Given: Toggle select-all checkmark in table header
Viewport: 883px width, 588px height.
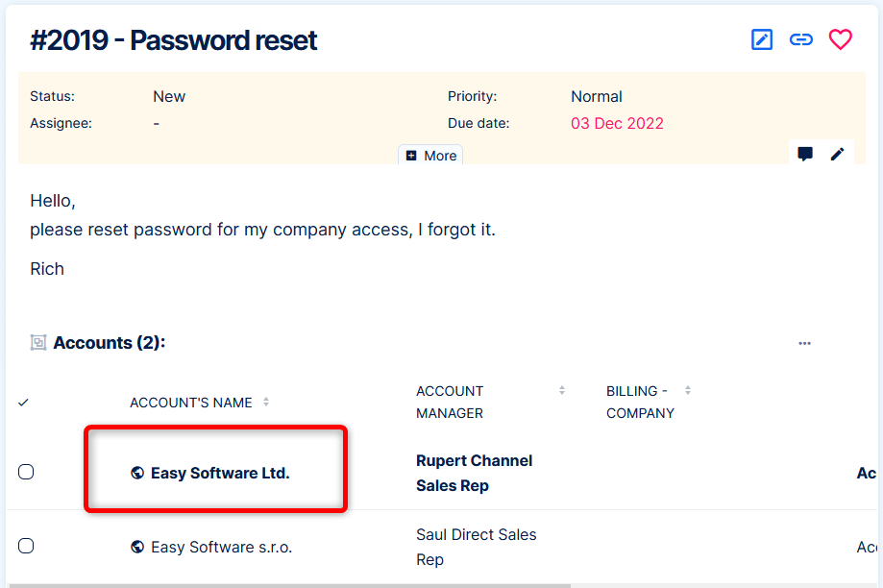Looking at the screenshot, I should coord(23,403).
